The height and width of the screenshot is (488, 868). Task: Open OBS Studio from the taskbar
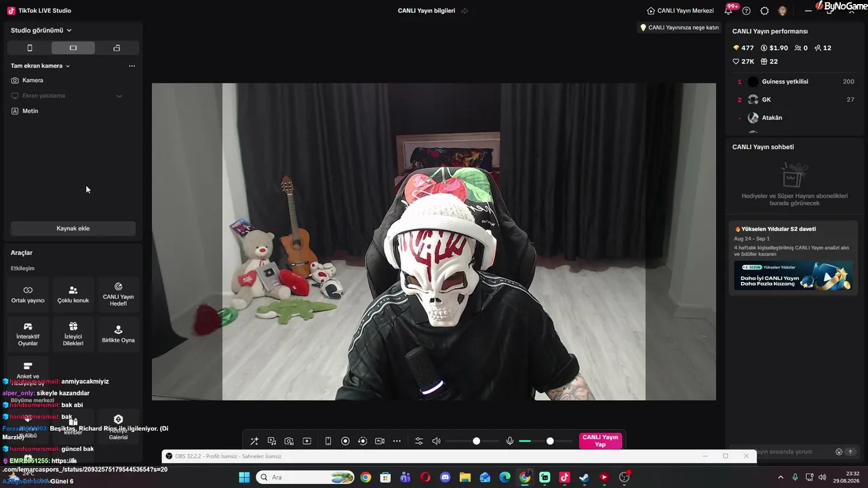click(x=624, y=477)
